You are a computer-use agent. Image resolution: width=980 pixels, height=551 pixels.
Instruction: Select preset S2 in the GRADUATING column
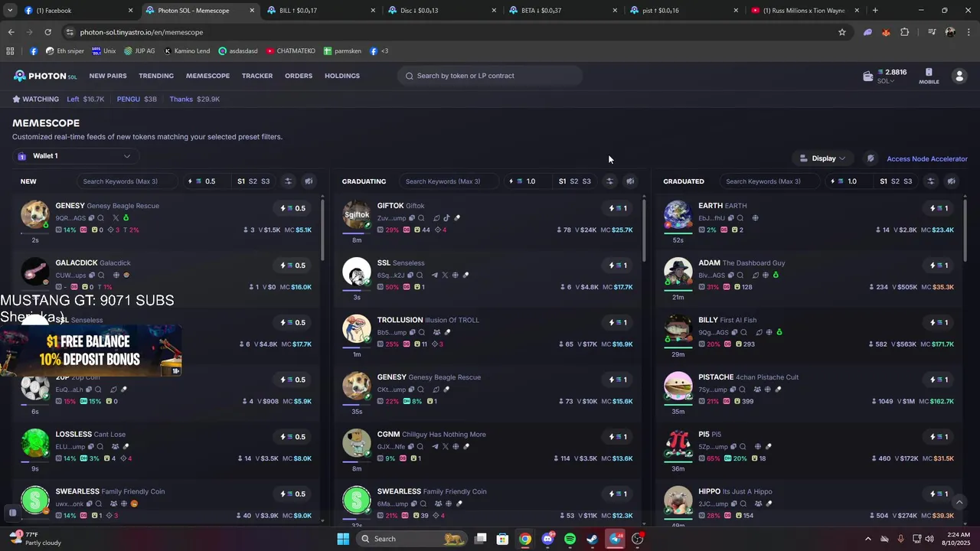coord(574,181)
